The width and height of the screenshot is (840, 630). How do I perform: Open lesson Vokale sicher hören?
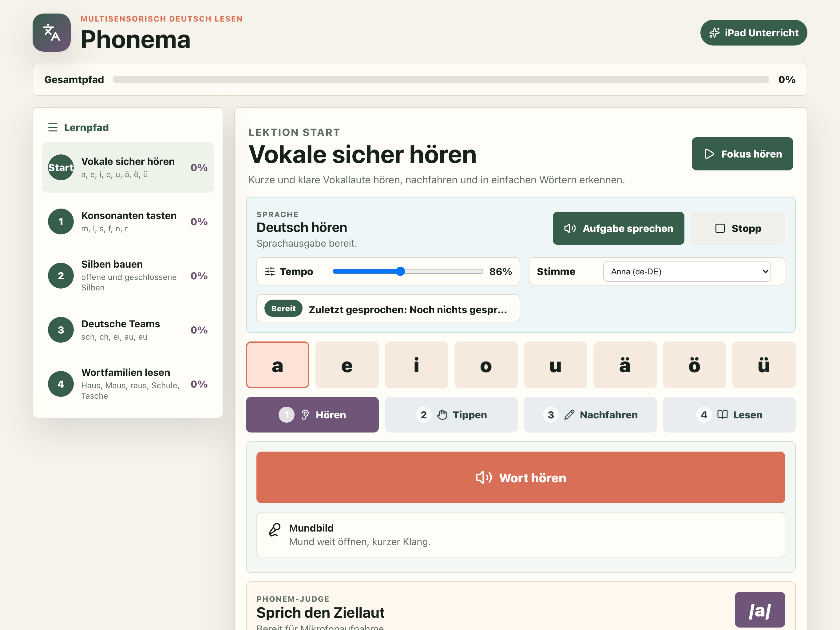(128, 167)
